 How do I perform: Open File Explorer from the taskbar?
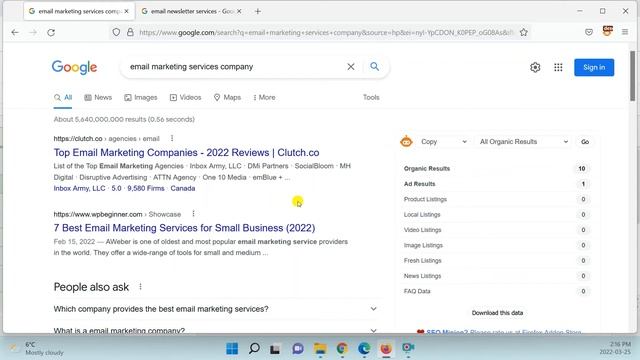pos(320,349)
